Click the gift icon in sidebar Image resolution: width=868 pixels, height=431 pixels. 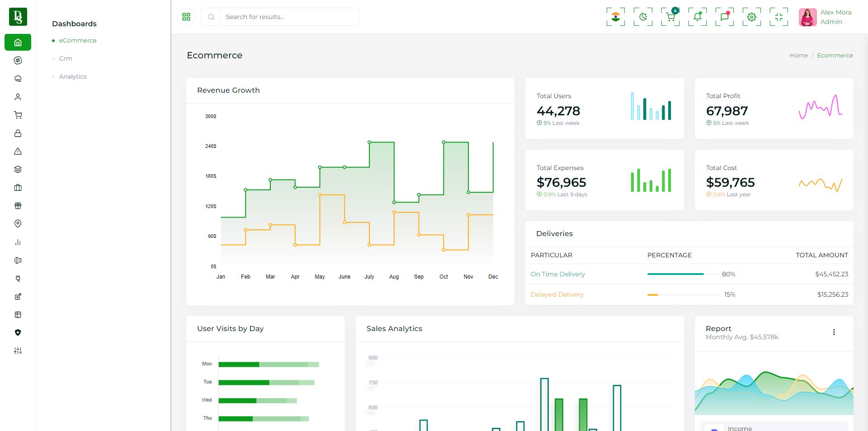coord(18,206)
